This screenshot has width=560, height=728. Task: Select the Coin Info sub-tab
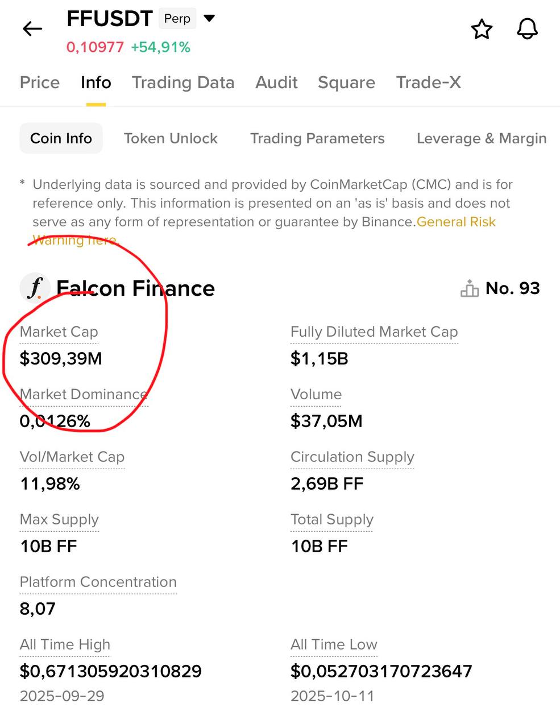61,138
